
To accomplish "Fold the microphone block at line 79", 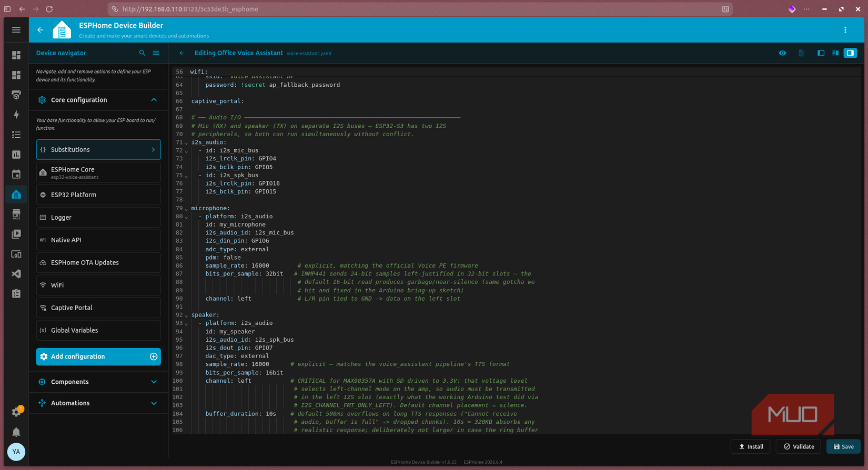I will (x=186, y=209).
